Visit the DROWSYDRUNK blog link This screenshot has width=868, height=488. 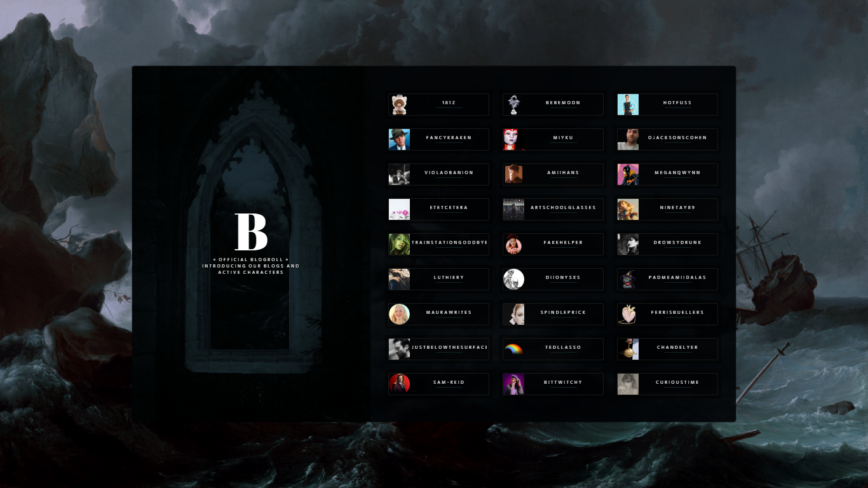click(677, 243)
